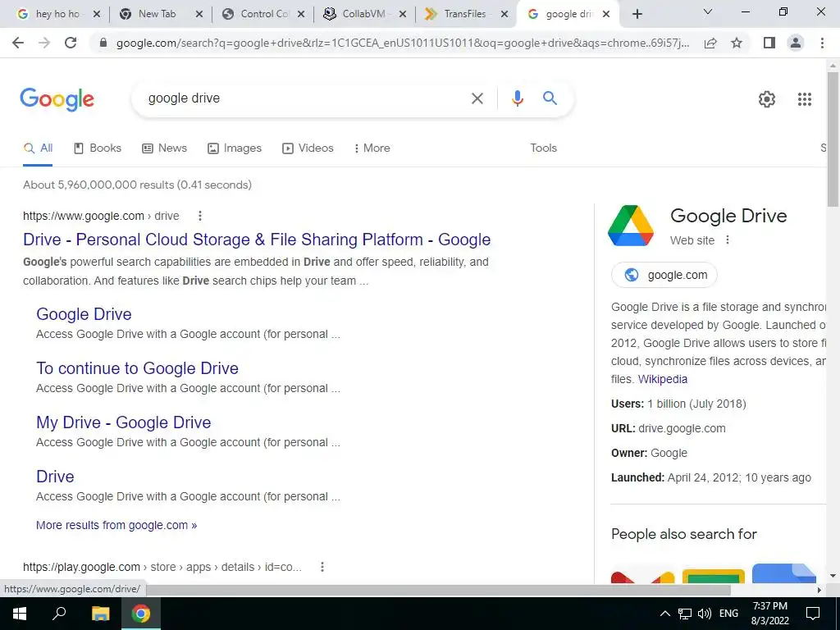Reload the current page
The height and width of the screenshot is (630, 840).
(x=71, y=43)
